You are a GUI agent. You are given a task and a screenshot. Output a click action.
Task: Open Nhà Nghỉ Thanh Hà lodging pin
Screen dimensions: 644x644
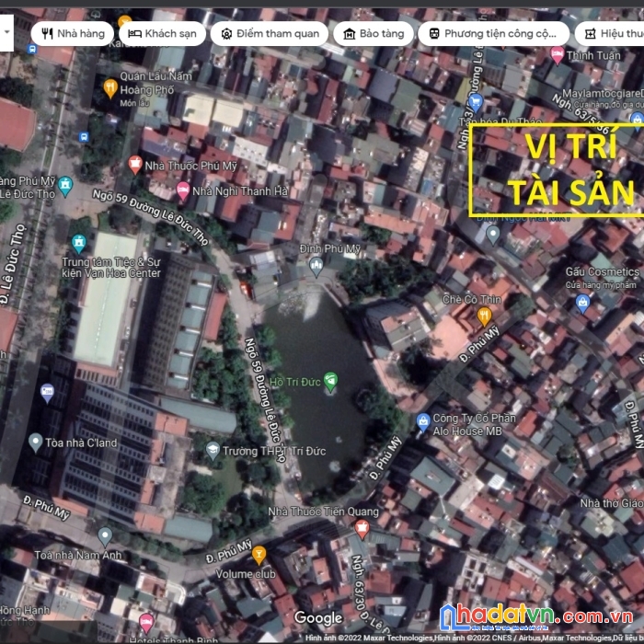[x=183, y=190]
